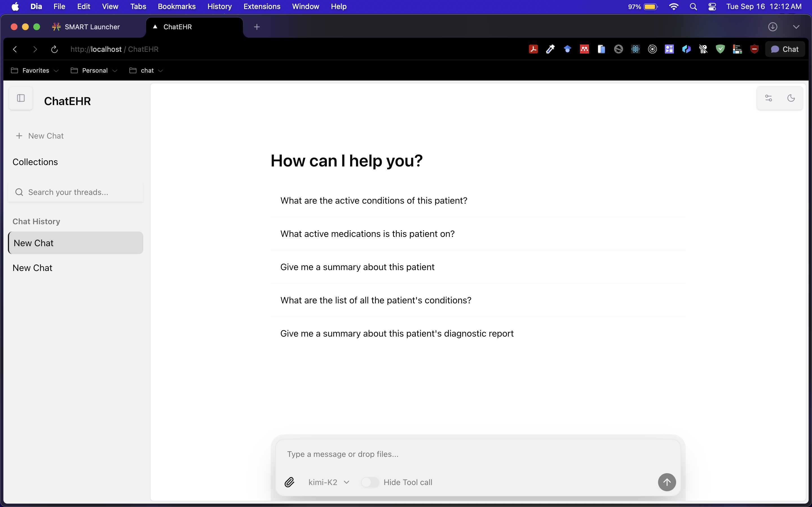This screenshot has width=812, height=507.
Task: Click the New Chat plus icon
Action: [x=19, y=136]
